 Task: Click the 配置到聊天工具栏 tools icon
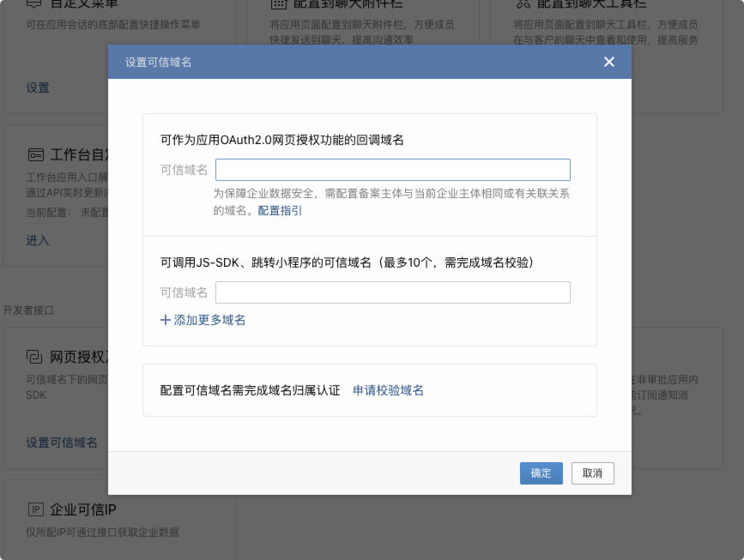(x=522, y=3)
